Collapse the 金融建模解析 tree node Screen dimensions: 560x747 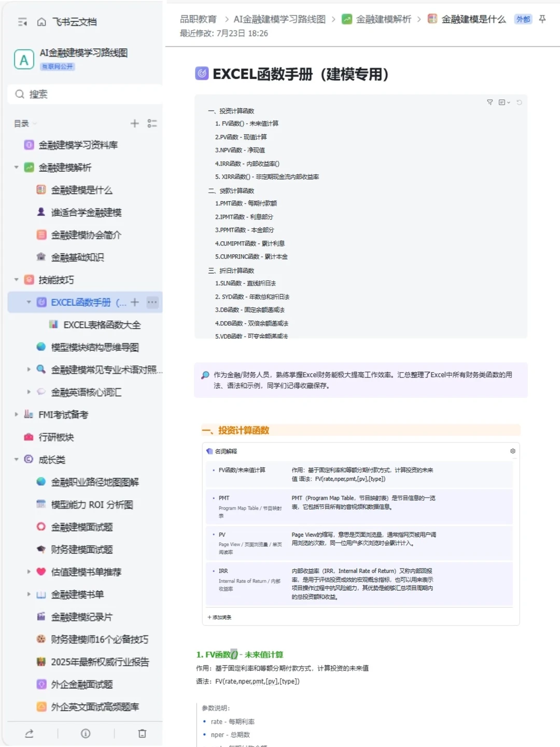point(17,168)
